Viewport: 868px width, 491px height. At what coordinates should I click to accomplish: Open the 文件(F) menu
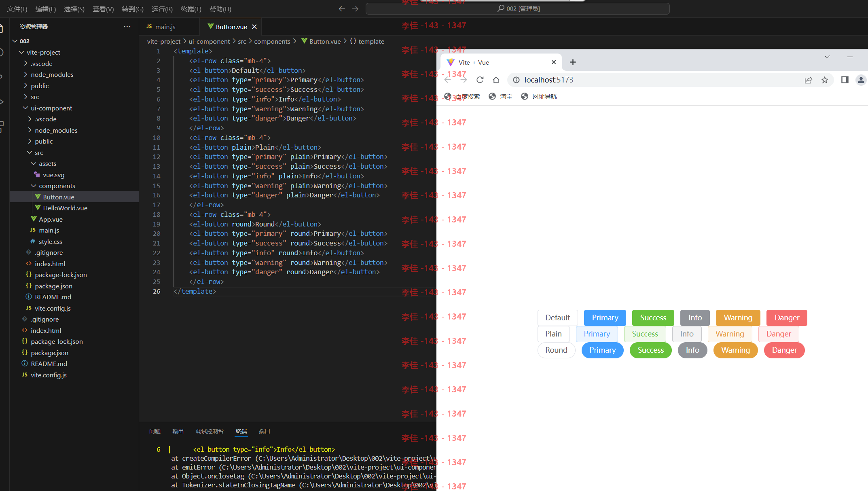[x=17, y=9]
